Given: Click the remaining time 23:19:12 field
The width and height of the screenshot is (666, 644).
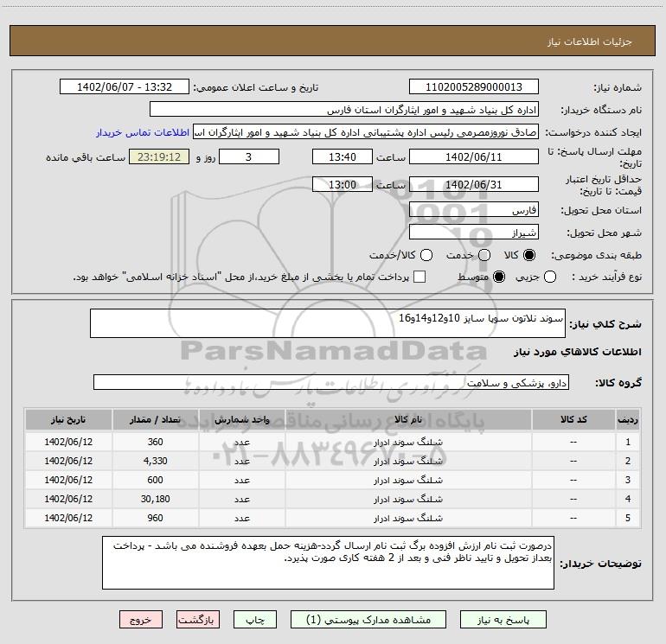Looking at the screenshot, I should (x=159, y=156).
